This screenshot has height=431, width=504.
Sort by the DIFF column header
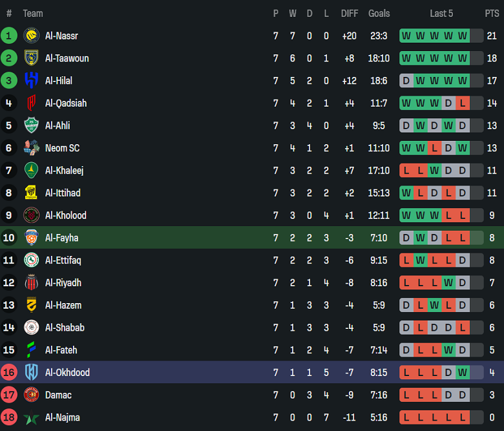350,14
